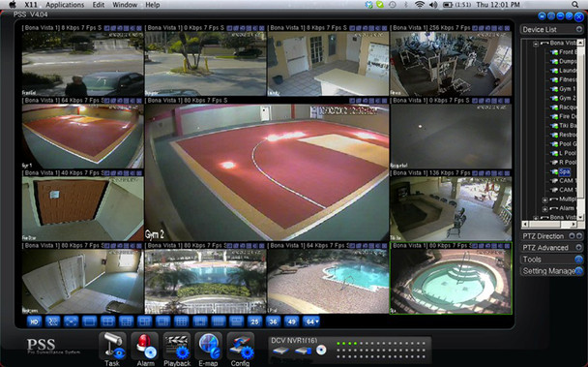
Task: Switch to 49-camera layout
Action: click(x=292, y=321)
